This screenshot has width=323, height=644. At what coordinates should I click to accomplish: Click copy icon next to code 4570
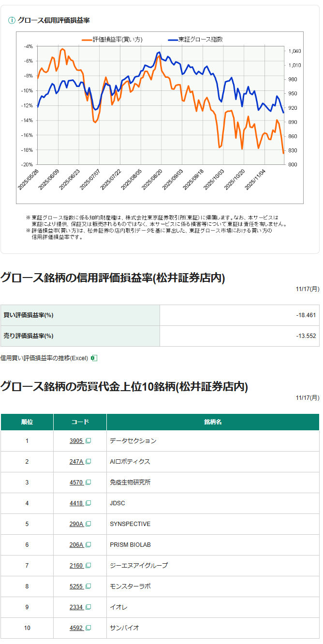click(88, 483)
